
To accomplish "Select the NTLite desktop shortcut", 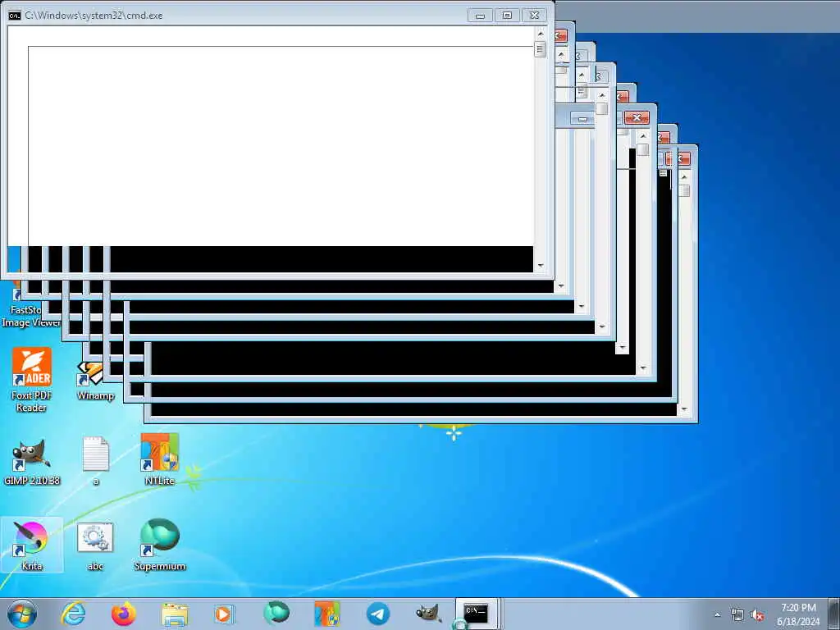I will (160, 459).
